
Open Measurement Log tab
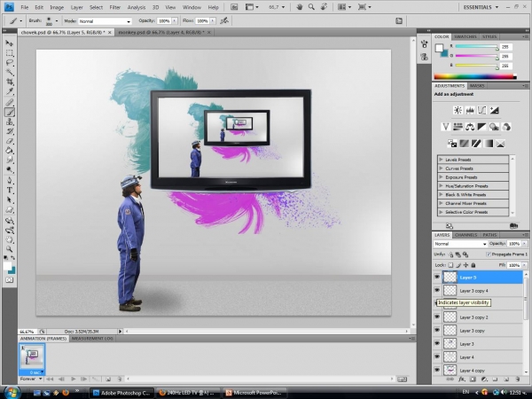coord(92,339)
